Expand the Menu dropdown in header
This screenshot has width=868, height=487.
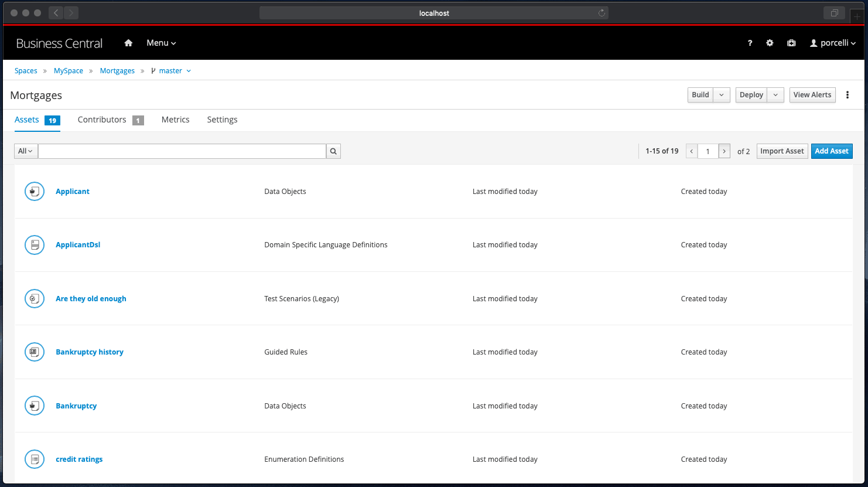coord(161,43)
